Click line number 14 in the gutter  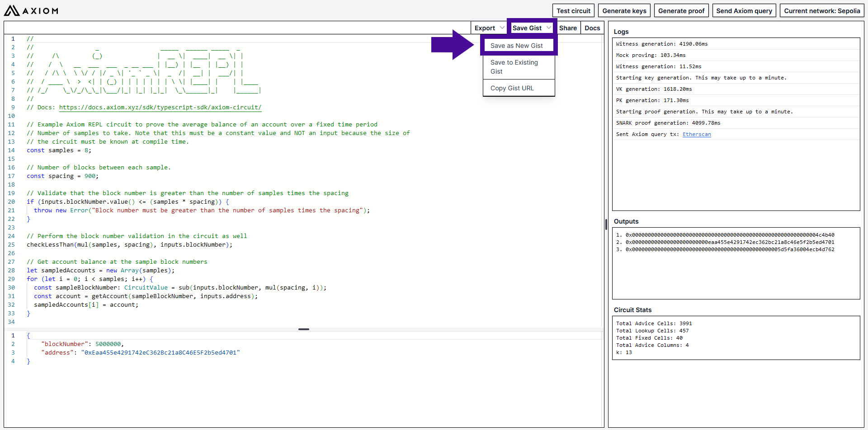coord(11,150)
